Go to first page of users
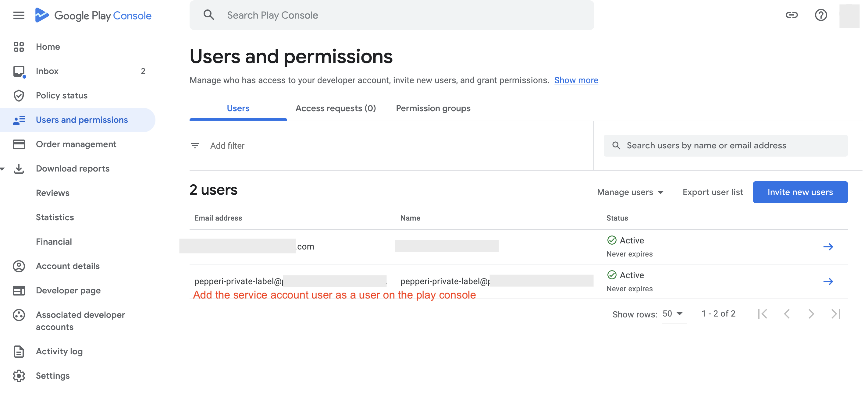 coord(763,314)
